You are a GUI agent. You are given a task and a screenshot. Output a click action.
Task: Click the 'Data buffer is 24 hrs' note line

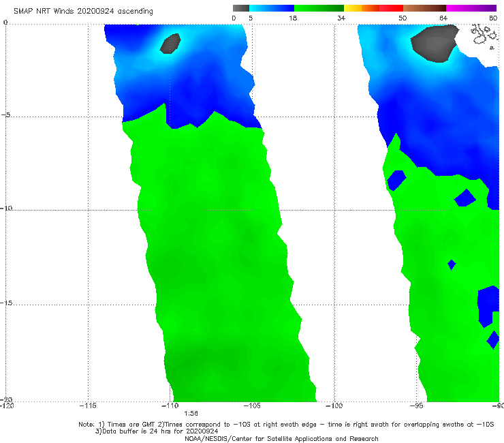[x=157, y=431]
